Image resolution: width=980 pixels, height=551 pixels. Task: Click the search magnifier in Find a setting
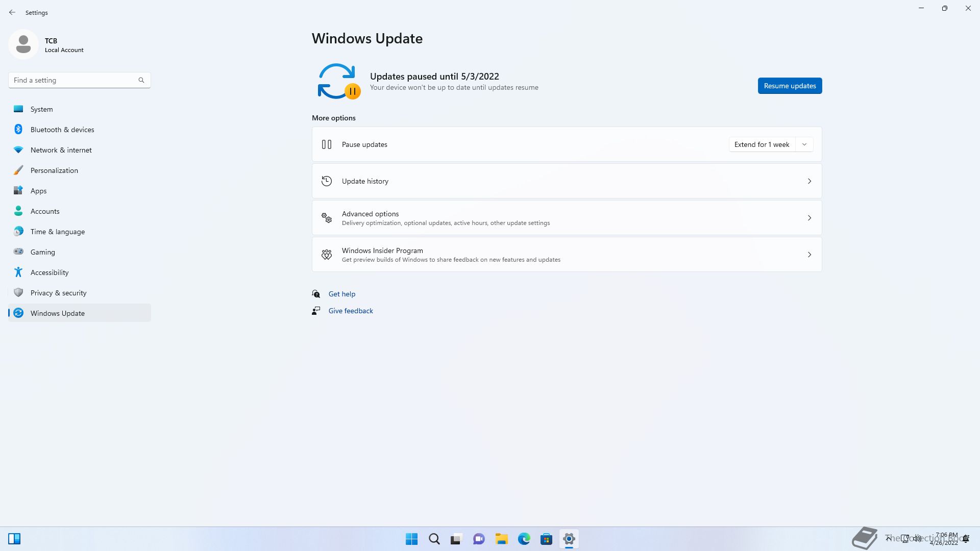tap(141, 80)
